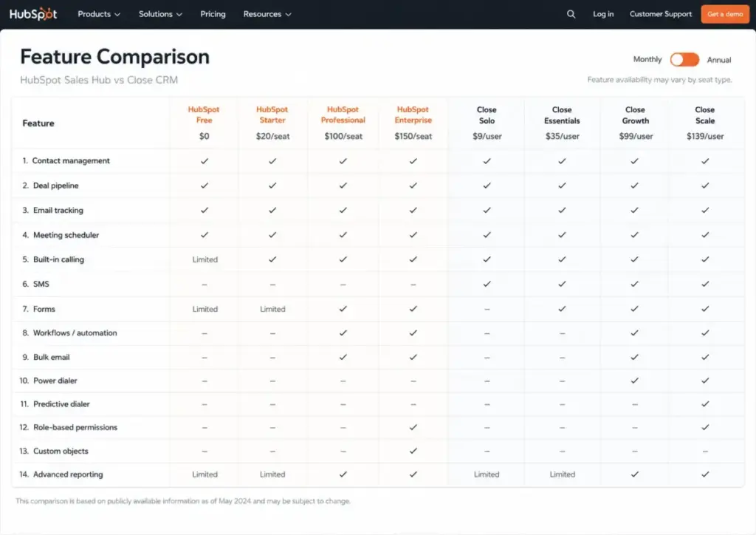Click Bulk email checkmark under HubSpot Enterprise

pyautogui.click(x=413, y=357)
